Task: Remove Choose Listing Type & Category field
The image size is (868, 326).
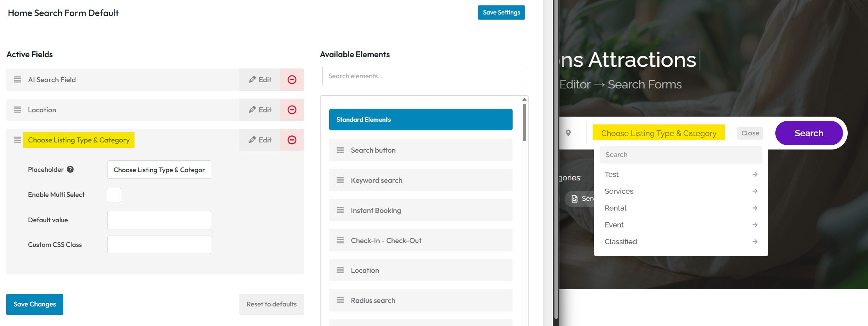Action: pos(292,140)
